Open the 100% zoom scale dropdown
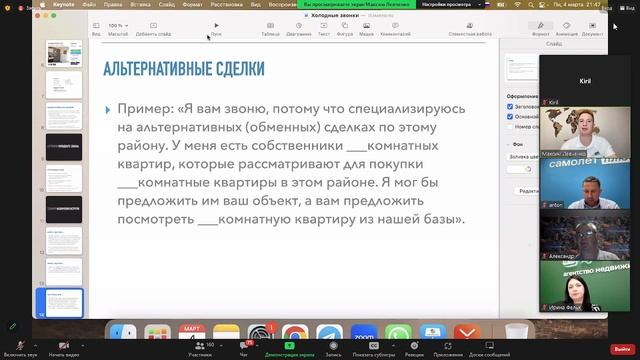This screenshot has width=640, height=360. click(x=118, y=26)
